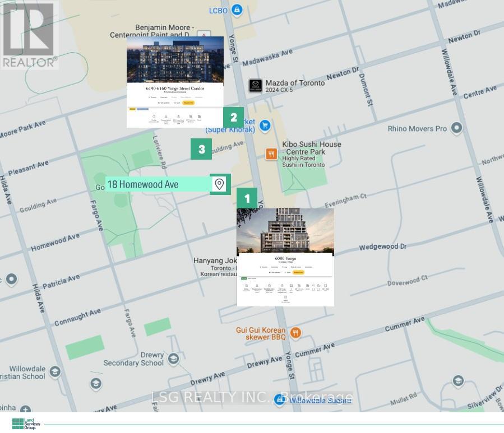Click the "Drewry Secondary School" label

pos(133,359)
